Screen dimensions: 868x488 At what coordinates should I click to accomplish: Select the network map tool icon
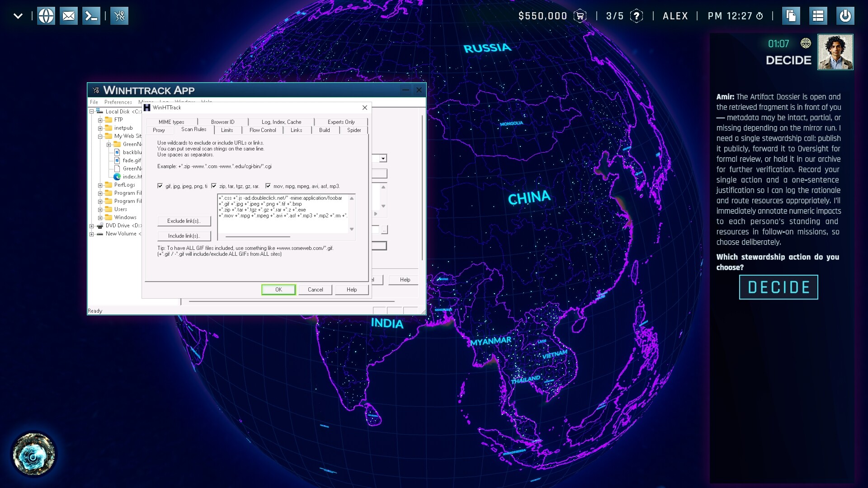[120, 15]
